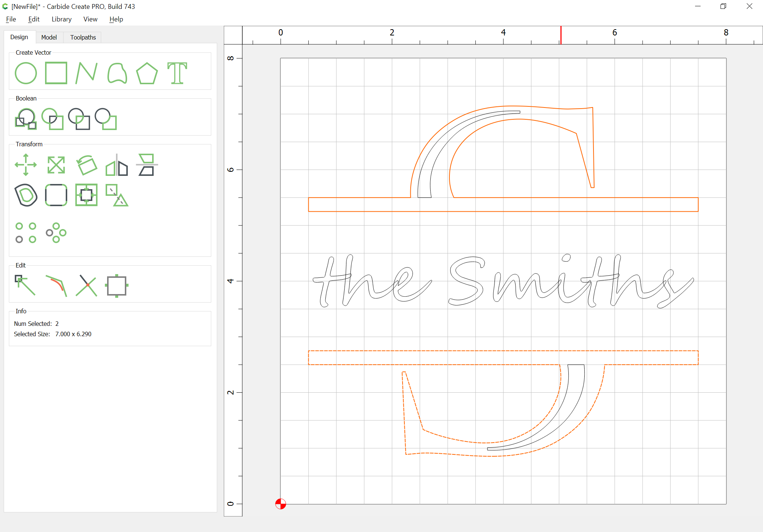Viewport: 763px width, 532px height.
Task: Click the Mirror/Flip transform tool
Action: point(117,165)
